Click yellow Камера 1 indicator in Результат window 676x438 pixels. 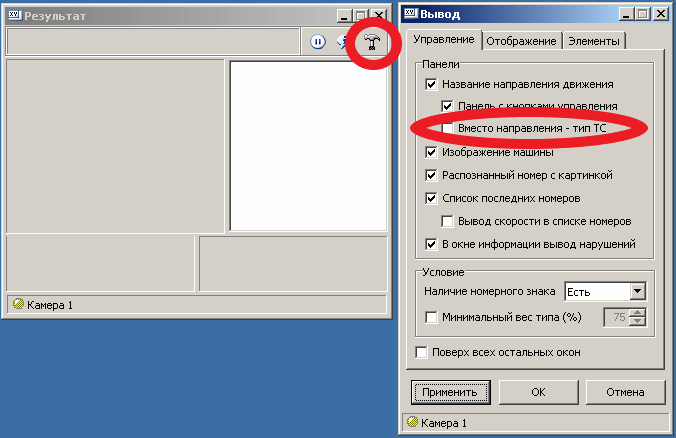click(x=18, y=303)
